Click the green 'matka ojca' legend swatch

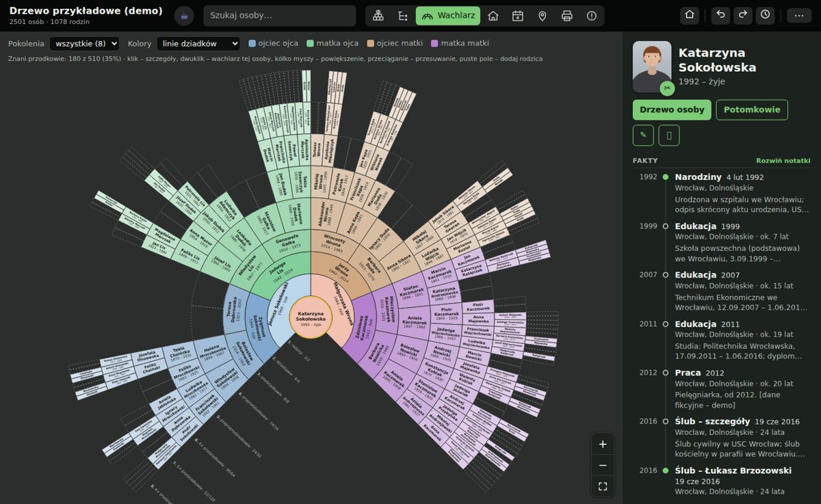310,43
